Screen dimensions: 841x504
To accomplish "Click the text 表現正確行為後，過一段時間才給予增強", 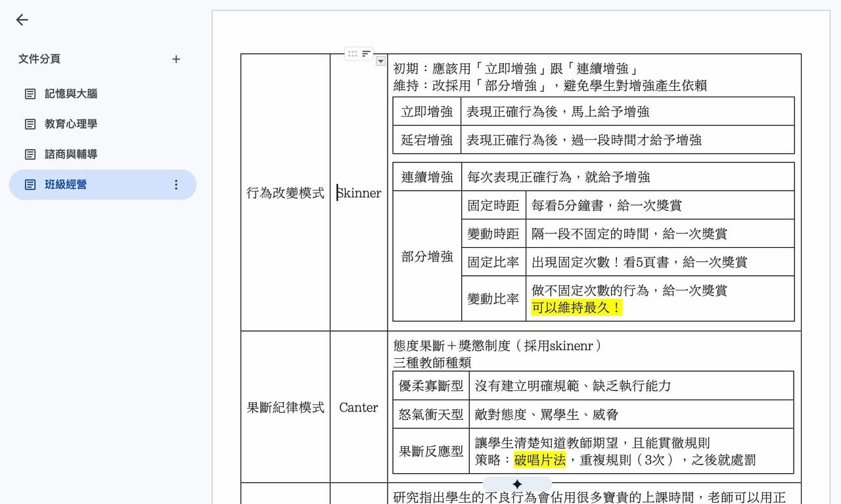I will 584,140.
